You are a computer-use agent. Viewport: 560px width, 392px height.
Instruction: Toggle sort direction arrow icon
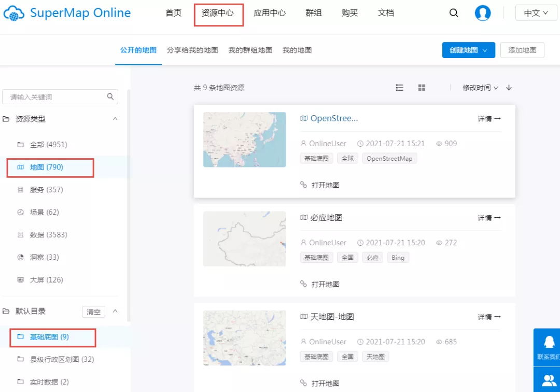click(509, 88)
